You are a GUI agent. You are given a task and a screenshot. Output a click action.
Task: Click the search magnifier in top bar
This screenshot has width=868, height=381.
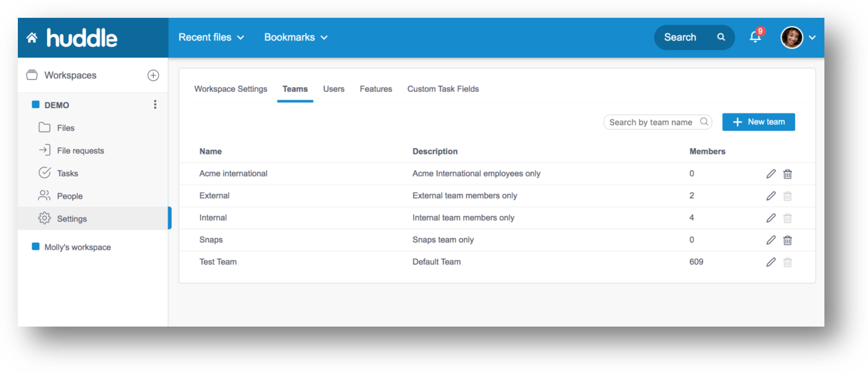tap(721, 37)
